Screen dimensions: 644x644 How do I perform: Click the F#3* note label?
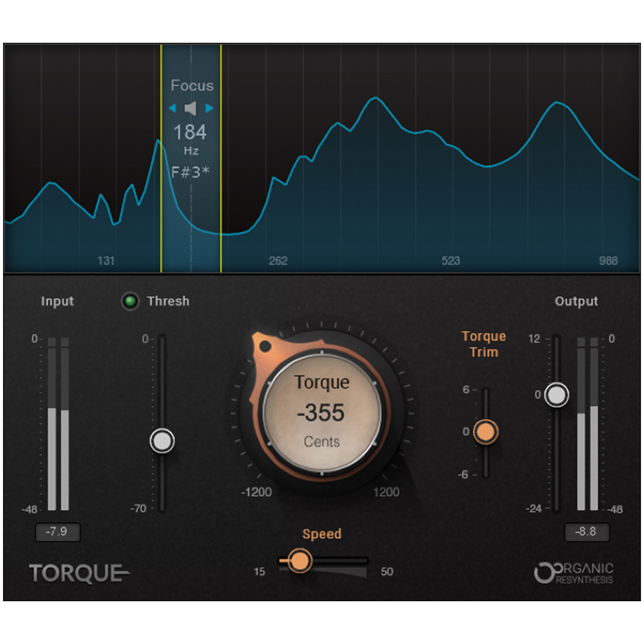(190, 172)
